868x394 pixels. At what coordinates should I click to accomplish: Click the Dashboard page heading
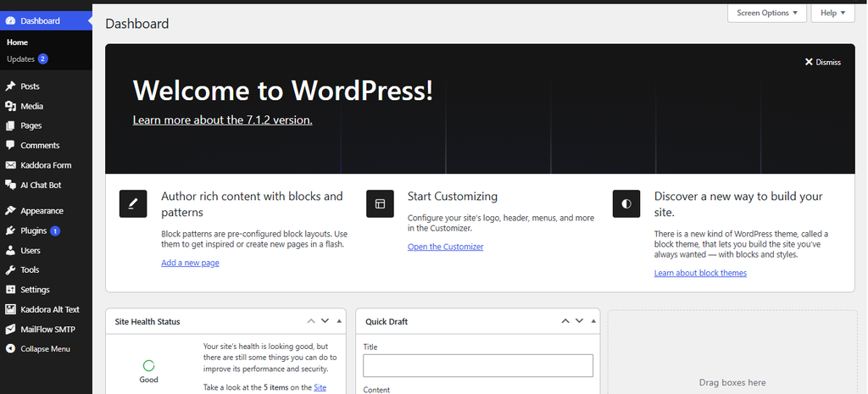click(x=137, y=24)
